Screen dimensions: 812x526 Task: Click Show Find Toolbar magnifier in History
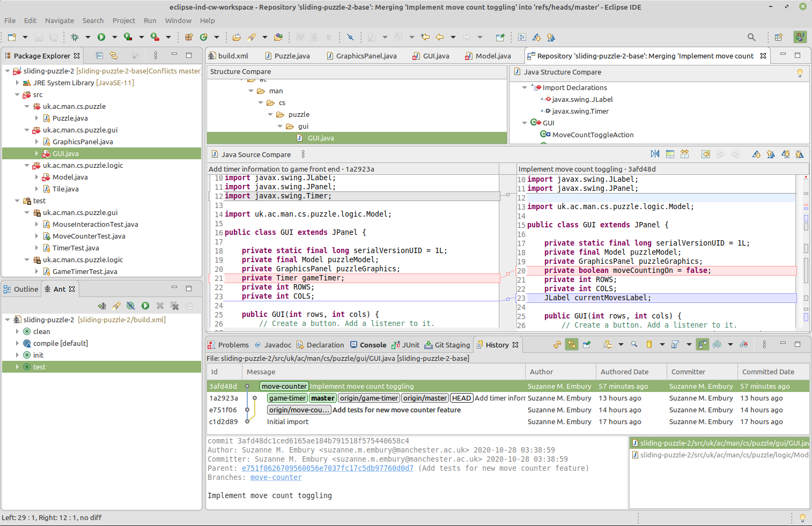click(x=634, y=344)
